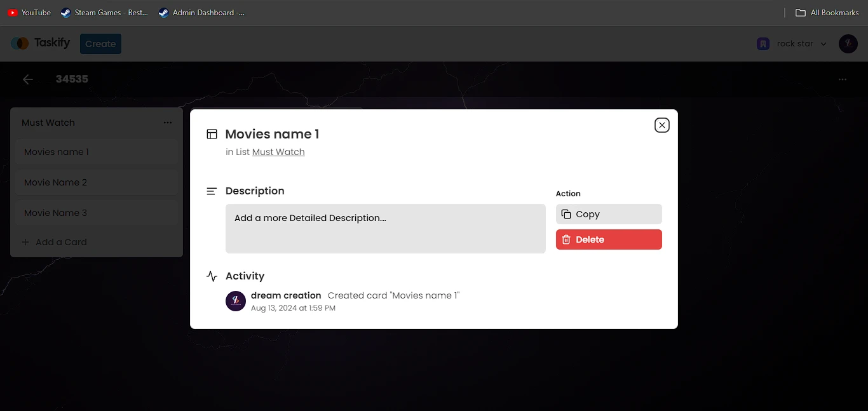Open Admin Dashboard bookmark
Viewport: 868px width, 411px height.
[x=201, y=13]
